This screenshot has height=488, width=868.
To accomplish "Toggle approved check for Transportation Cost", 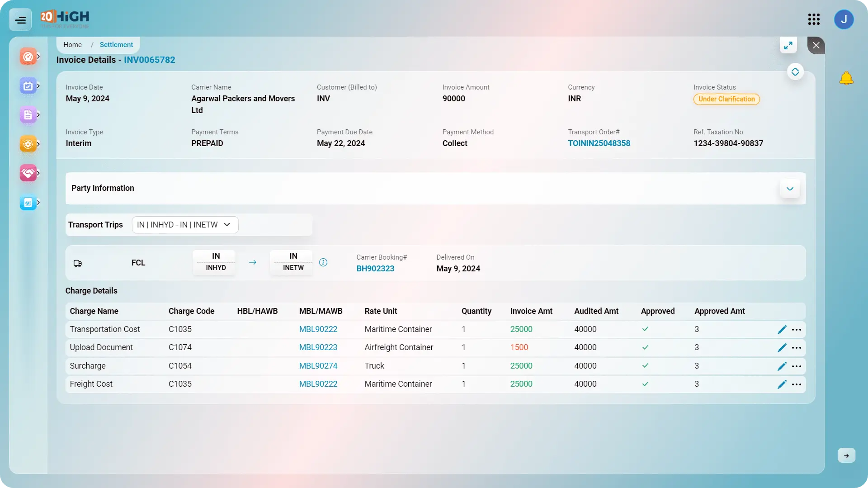I will (645, 329).
